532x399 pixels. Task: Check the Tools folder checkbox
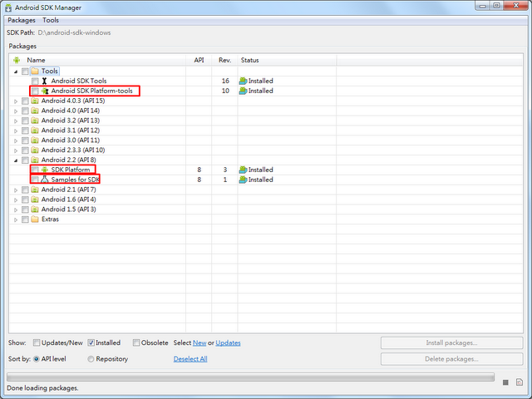pyautogui.click(x=25, y=71)
